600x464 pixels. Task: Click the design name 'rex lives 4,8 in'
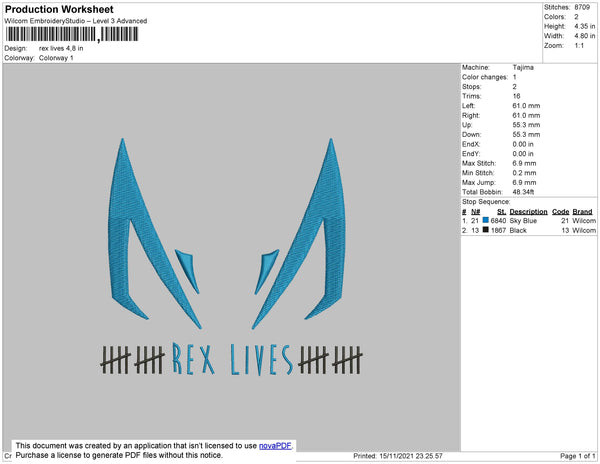pos(61,48)
